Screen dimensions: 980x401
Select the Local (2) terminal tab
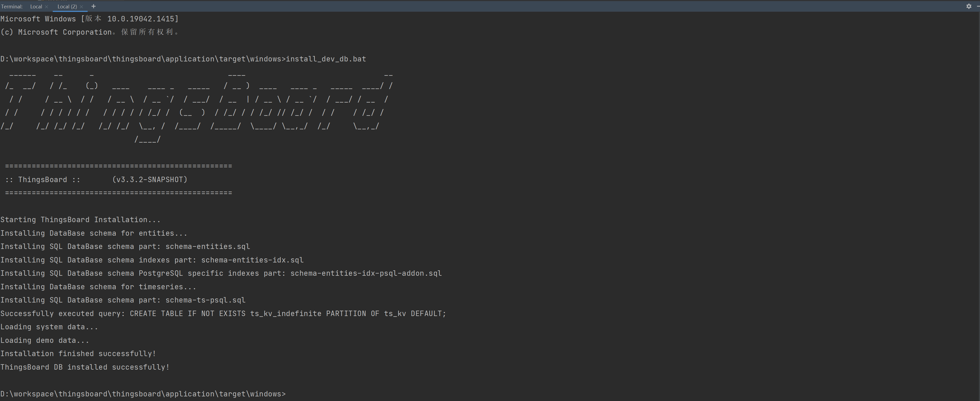click(67, 6)
